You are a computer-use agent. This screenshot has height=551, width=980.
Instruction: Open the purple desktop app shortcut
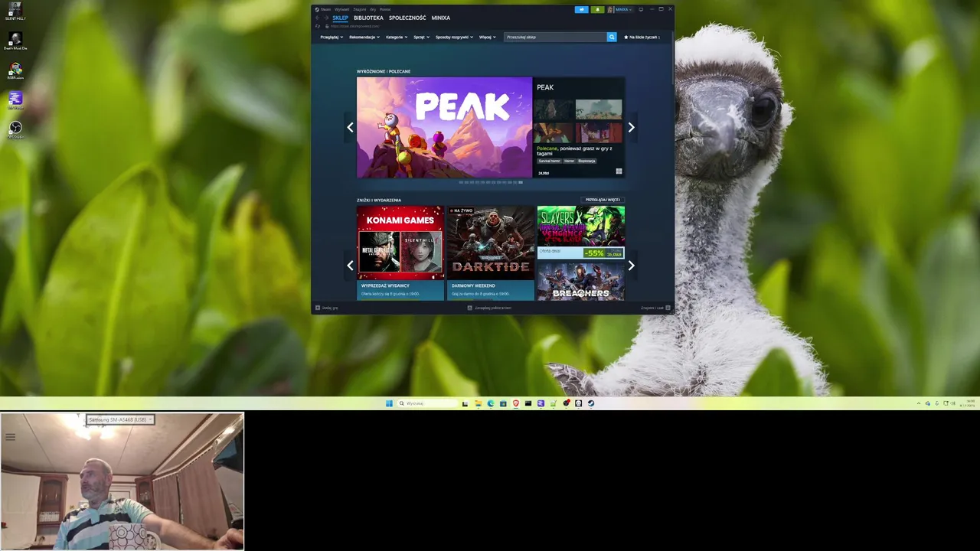15,100
